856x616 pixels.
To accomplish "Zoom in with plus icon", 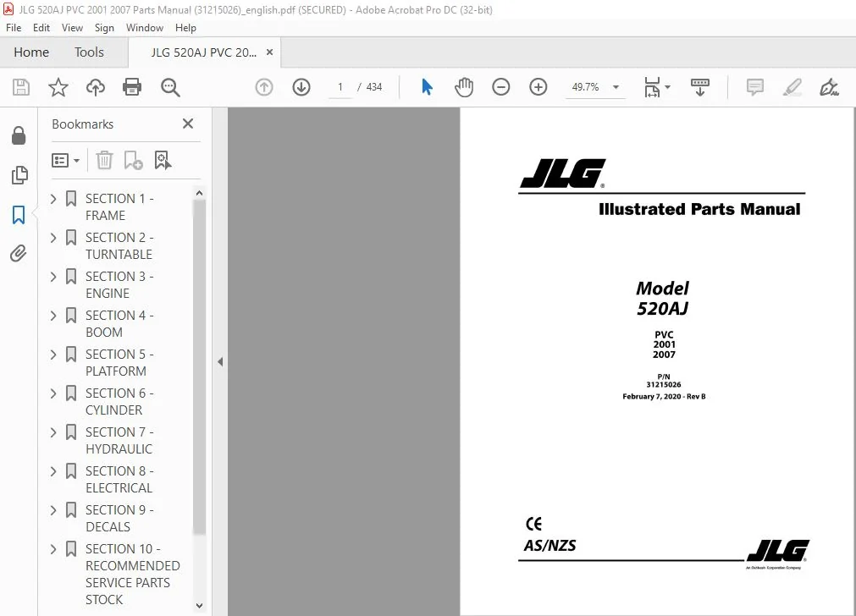I will (x=538, y=87).
